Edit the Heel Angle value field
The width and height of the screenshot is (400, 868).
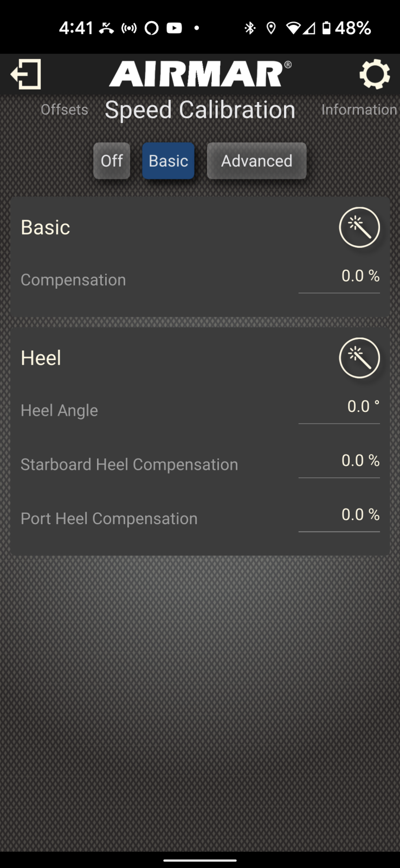pyautogui.click(x=339, y=407)
